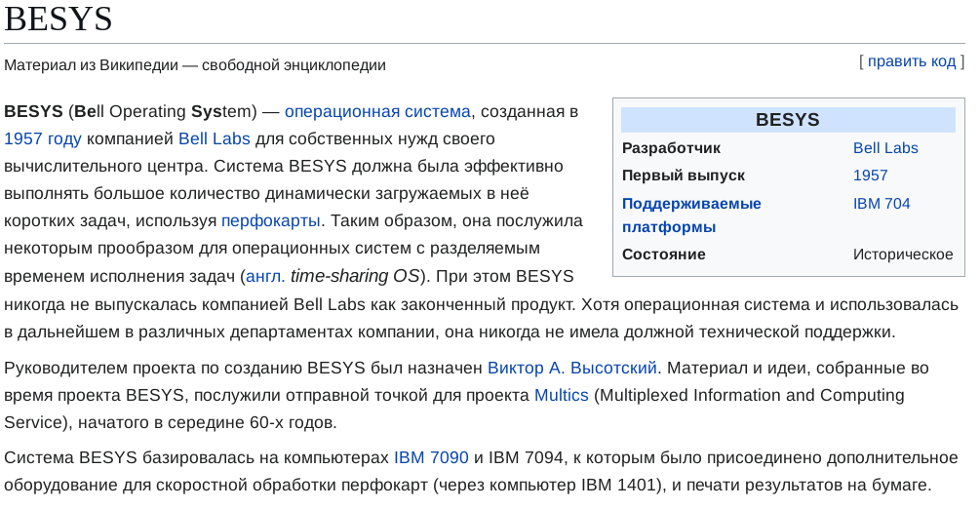Click the italic 'time-sharing OS' text

click(355, 276)
